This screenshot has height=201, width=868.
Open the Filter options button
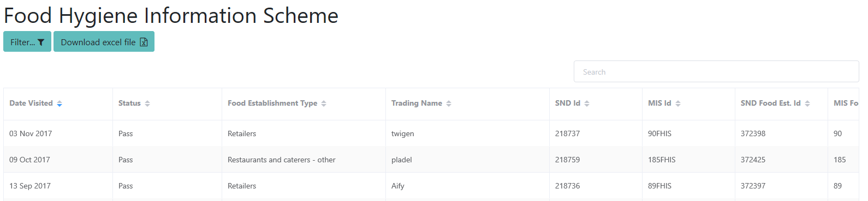(x=27, y=41)
